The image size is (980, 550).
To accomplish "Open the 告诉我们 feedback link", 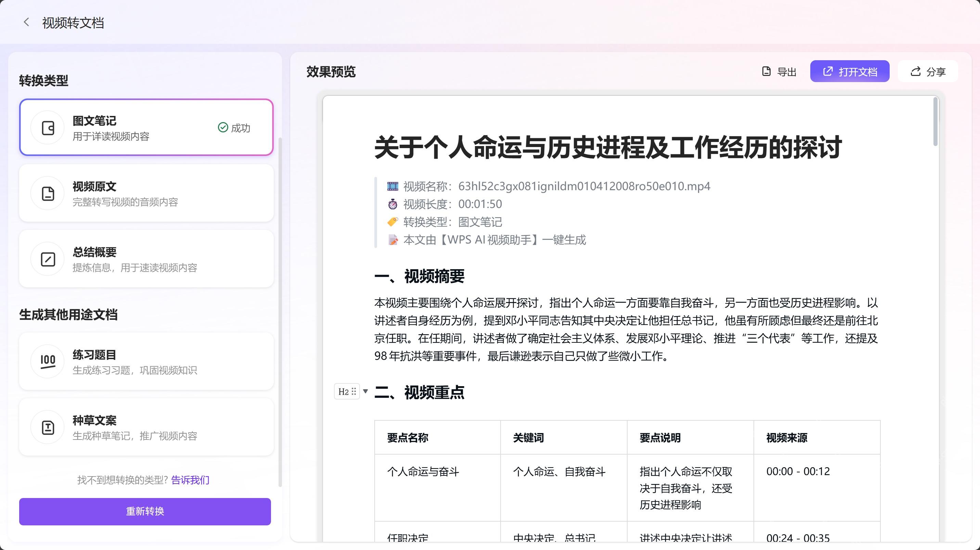I will point(190,480).
